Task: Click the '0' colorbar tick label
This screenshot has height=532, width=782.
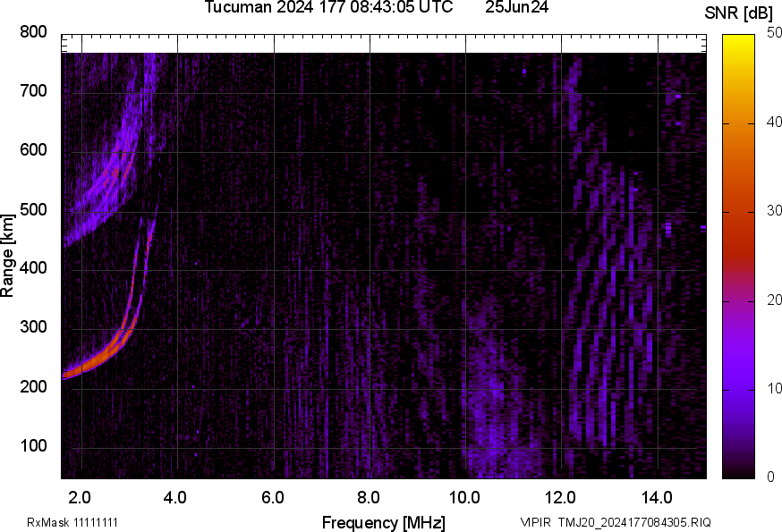Action: 770,477
